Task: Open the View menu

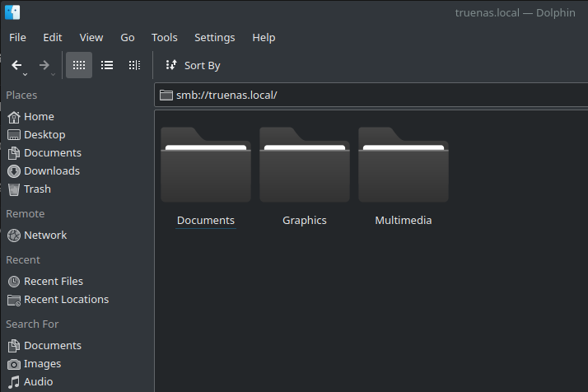Action: (x=91, y=38)
